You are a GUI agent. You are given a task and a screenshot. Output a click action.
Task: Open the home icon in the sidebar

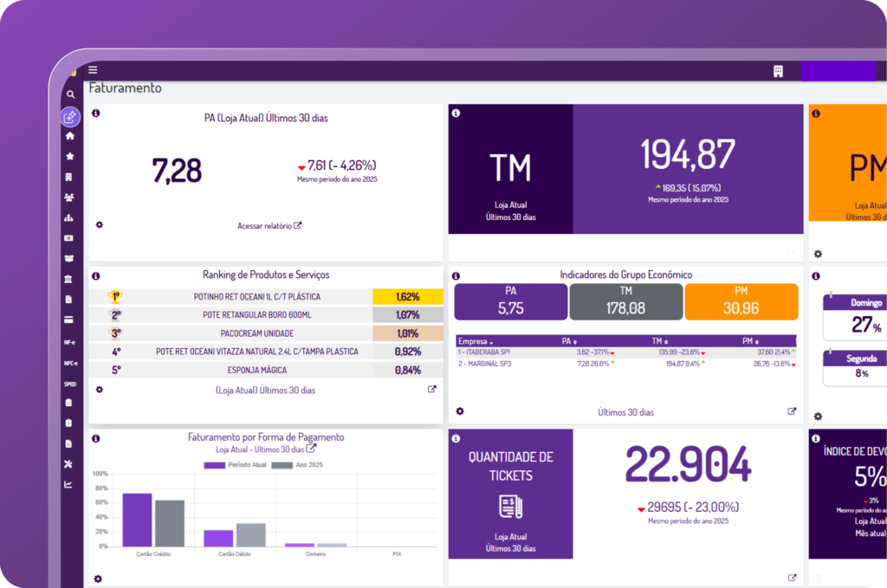point(70,136)
